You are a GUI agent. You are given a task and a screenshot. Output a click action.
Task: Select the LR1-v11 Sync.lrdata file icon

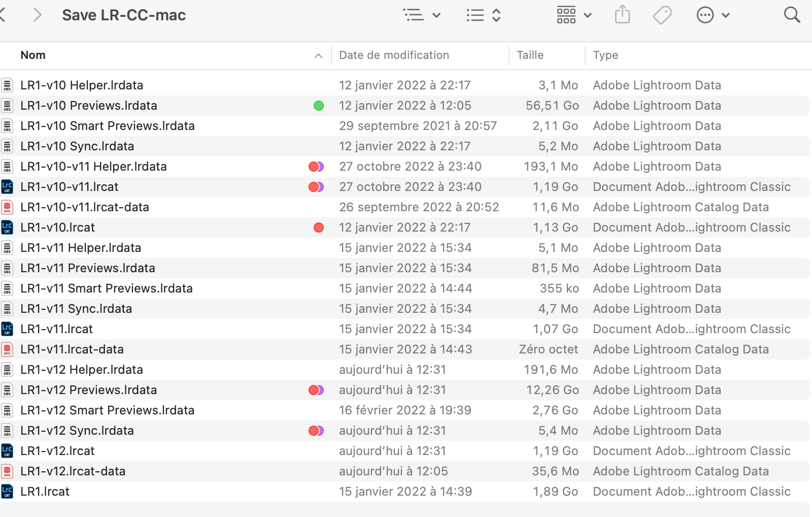(x=7, y=309)
